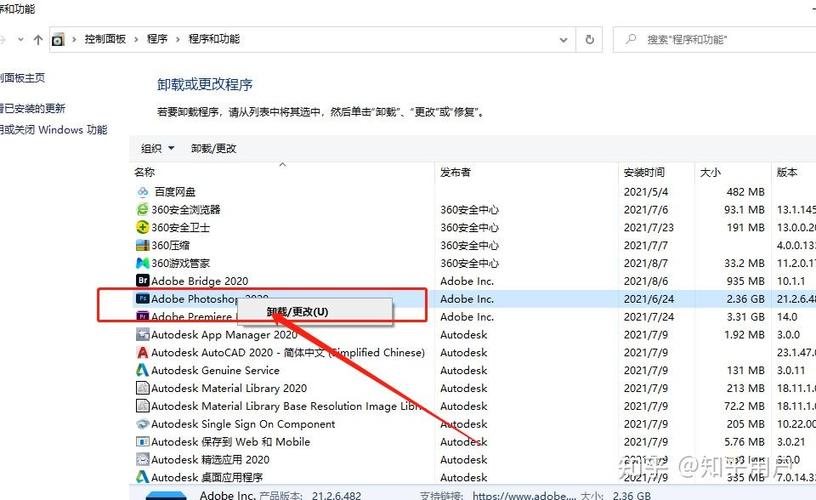Click the 360游戏管家 icon
816x500 pixels.
[x=142, y=263]
